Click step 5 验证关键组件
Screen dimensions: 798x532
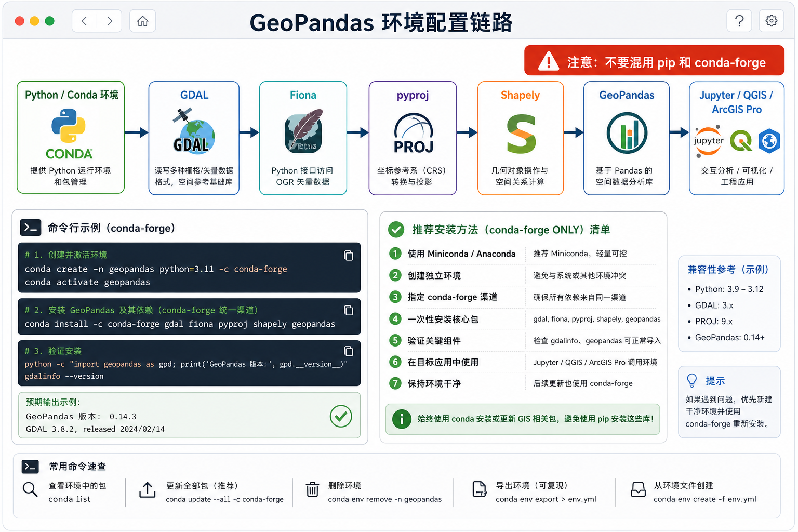434,341
